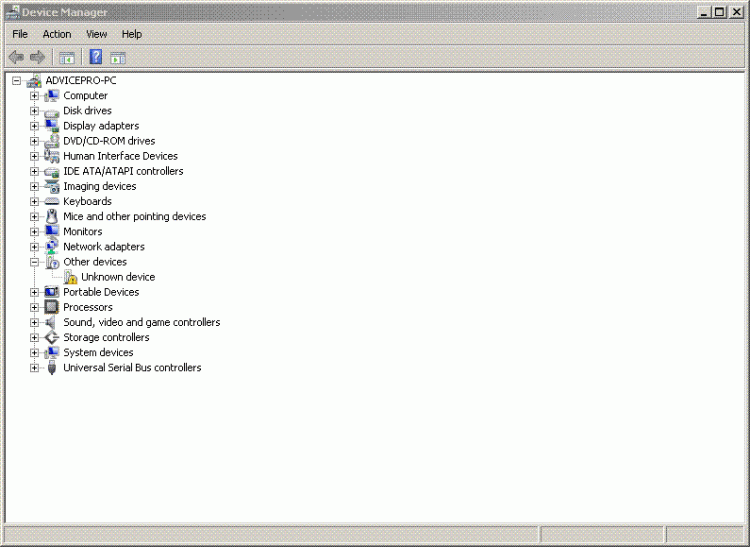The image size is (750, 547).
Task: Select the Sound, video and game controllers label
Action: (142, 322)
